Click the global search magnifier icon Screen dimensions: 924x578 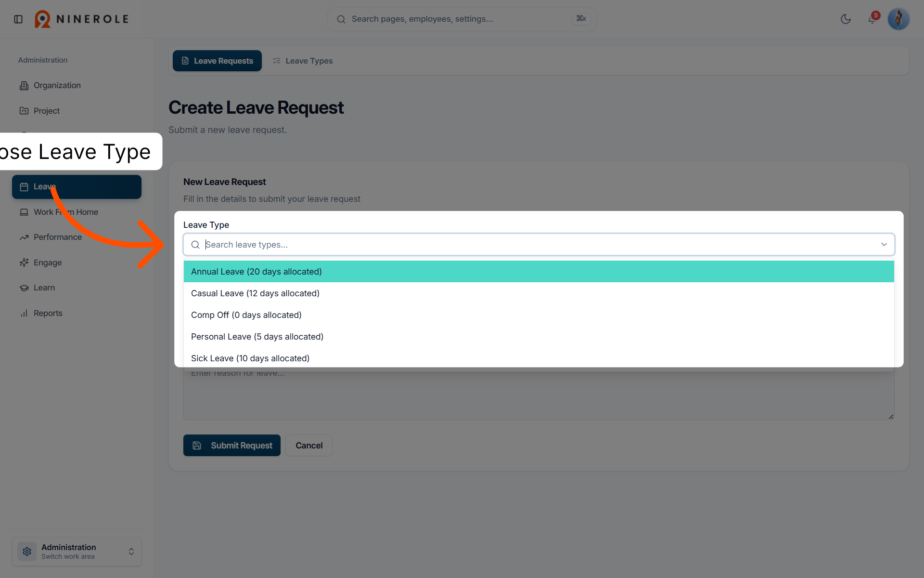pyautogui.click(x=341, y=19)
